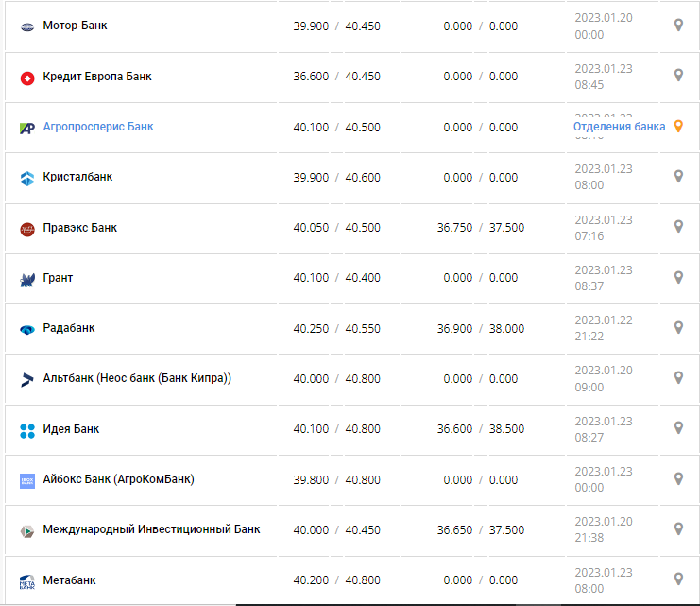Viewport: 700px width, 606px height.
Task: Click the Радабанк logo icon
Action: click(27, 329)
